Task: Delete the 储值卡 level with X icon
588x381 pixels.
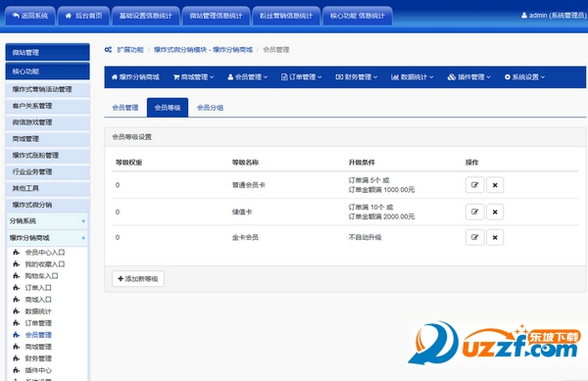Action: pyautogui.click(x=495, y=212)
